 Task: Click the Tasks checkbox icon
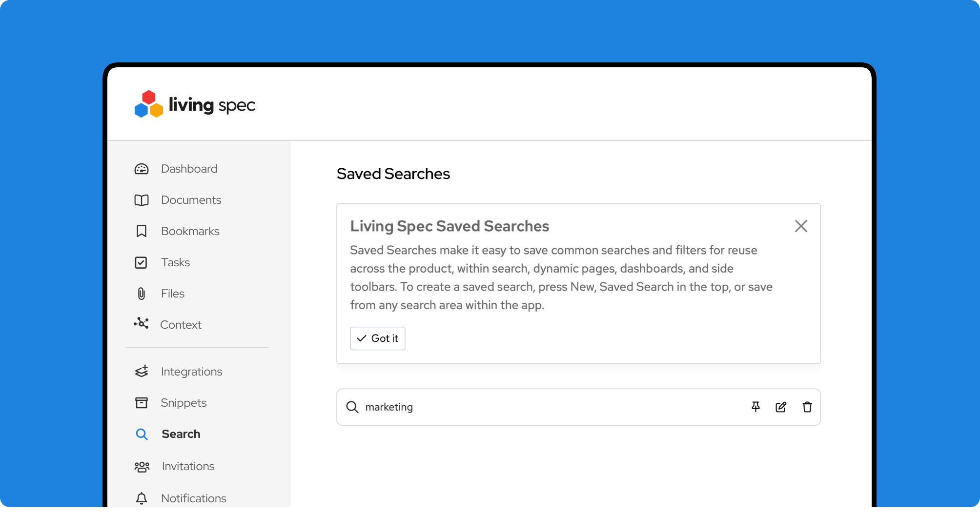[141, 262]
